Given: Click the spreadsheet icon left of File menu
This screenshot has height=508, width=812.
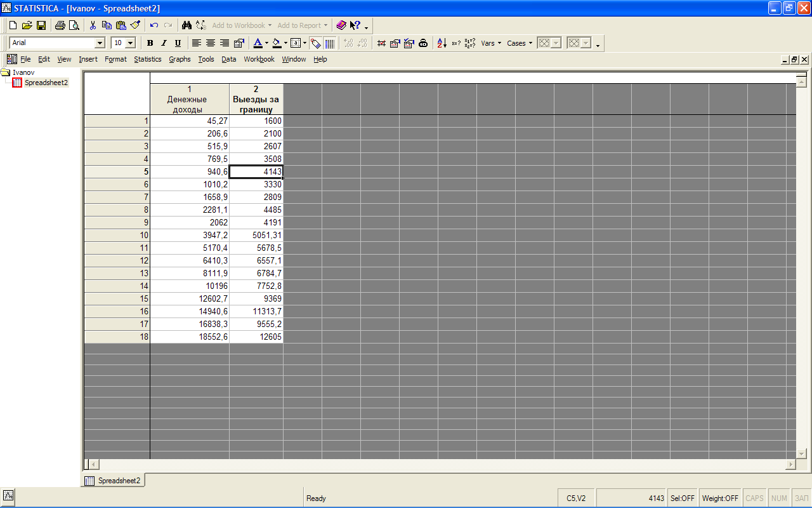Looking at the screenshot, I should pos(11,59).
